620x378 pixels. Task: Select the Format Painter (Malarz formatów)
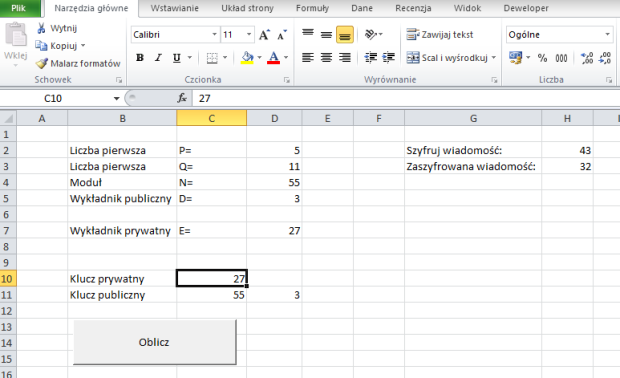pyautogui.click(x=78, y=63)
